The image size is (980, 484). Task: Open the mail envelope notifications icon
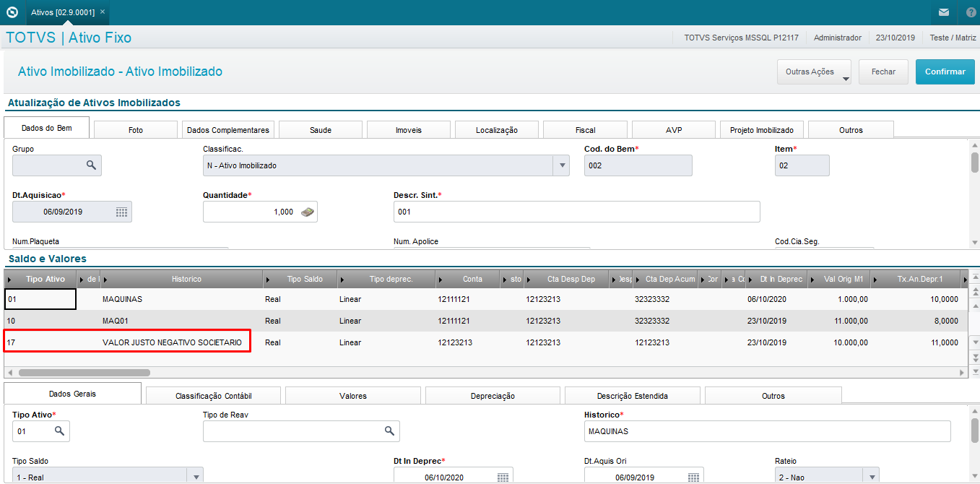[x=944, y=12]
